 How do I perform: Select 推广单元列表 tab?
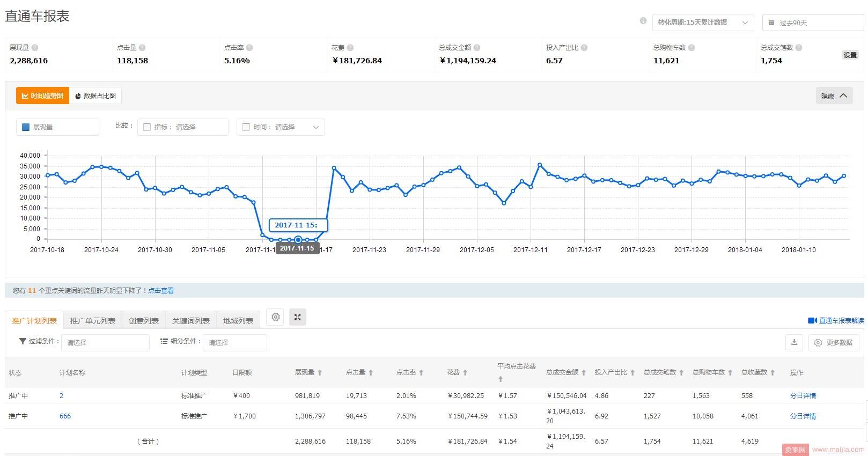pyautogui.click(x=93, y=320)
